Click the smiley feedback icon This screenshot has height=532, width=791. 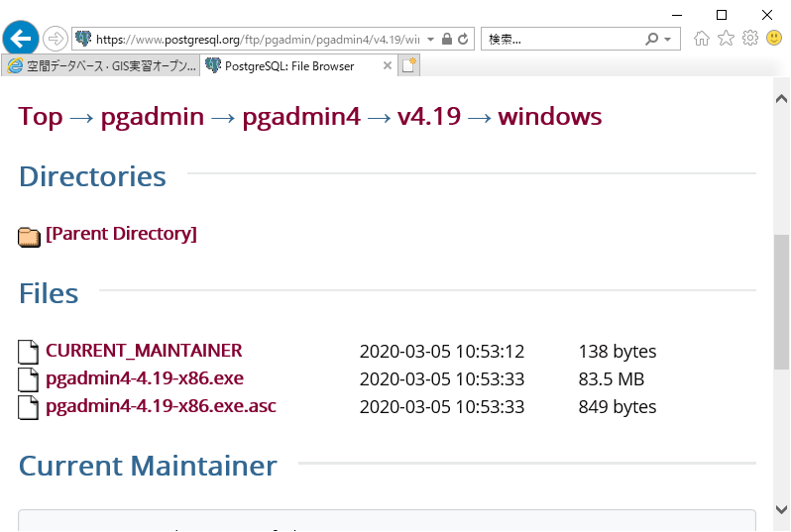pos(774,39)
